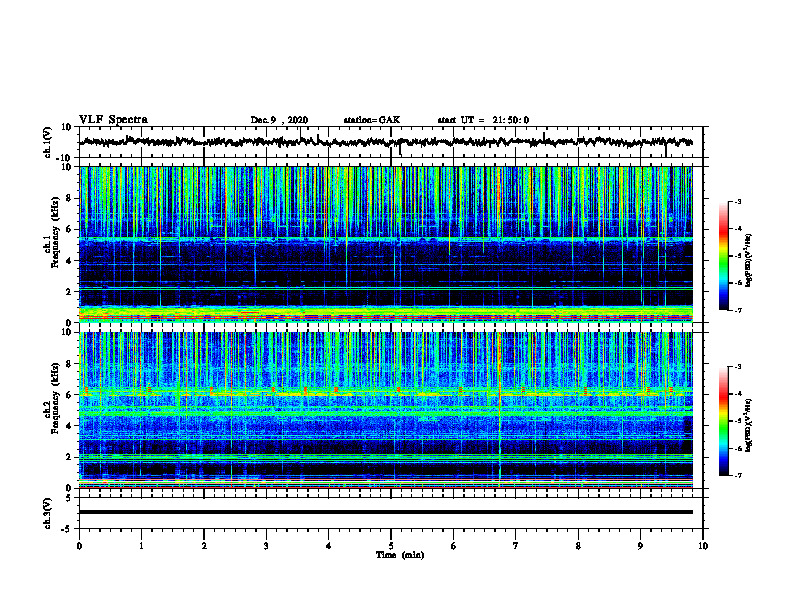Click time axis tick label "7"
The image size is (792, 612).
tap(516, 546)
